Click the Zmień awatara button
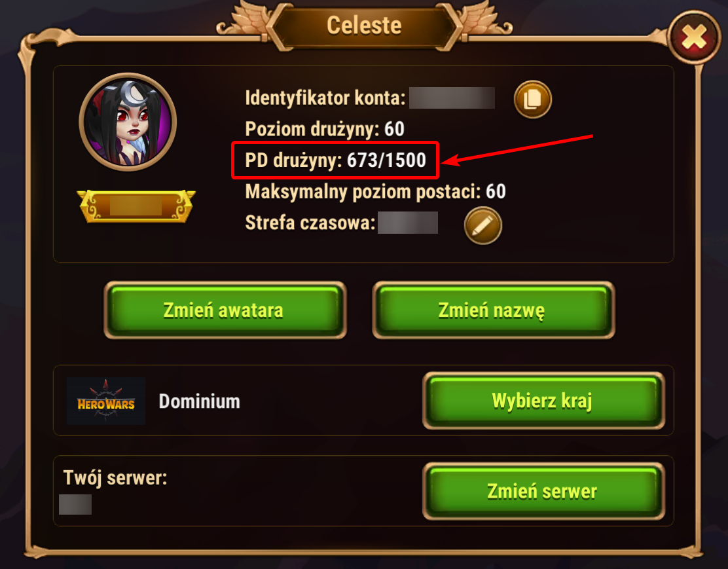The image size is (728, 569). [x=225, y=310]
